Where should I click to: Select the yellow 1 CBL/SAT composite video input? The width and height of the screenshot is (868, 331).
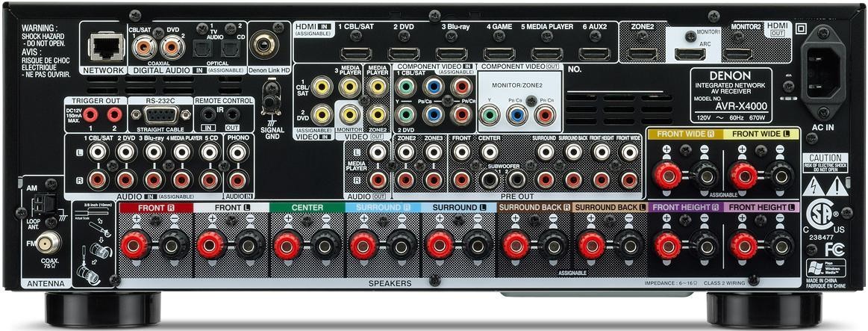click(322, 86)
